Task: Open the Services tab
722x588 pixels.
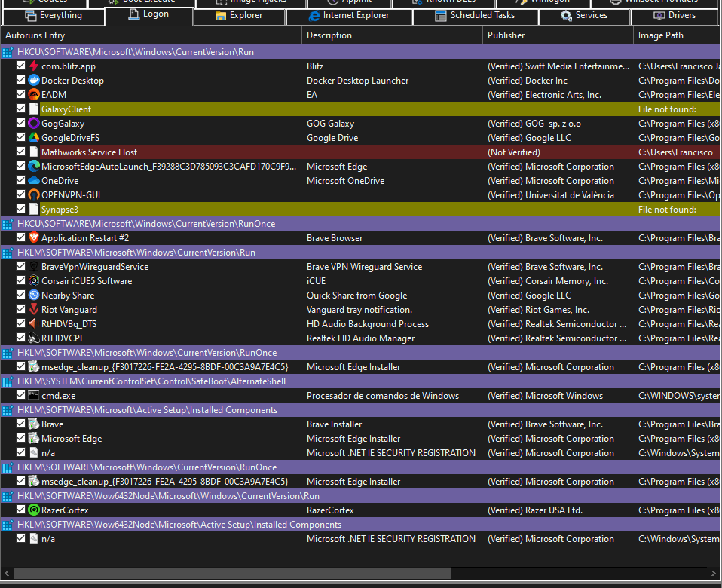Action: (x=584, y=16)
